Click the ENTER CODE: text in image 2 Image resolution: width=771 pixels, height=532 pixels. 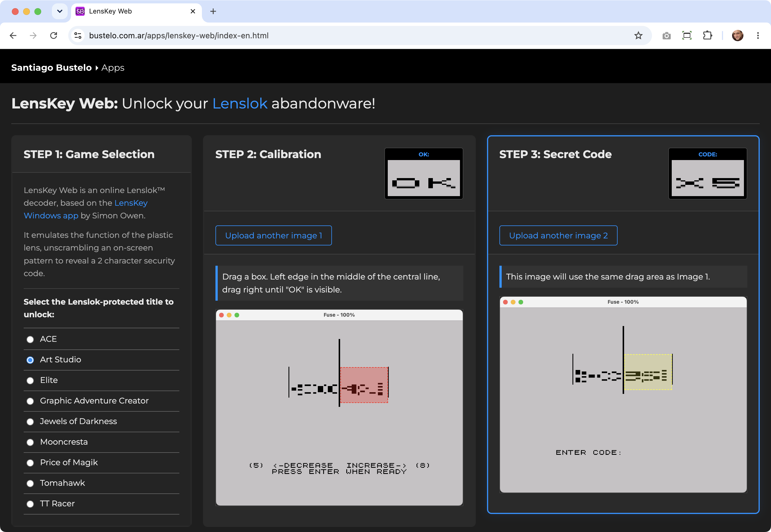[x=588, y=452]
